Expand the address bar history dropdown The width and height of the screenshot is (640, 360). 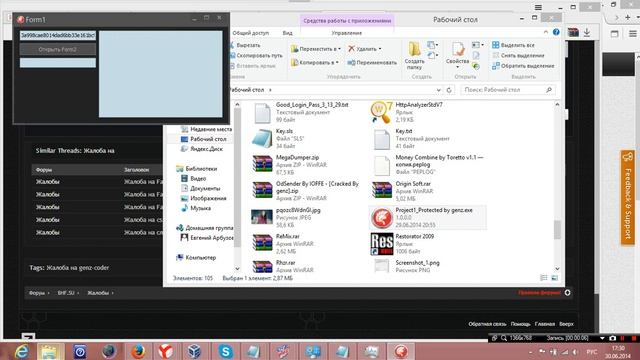438,90
